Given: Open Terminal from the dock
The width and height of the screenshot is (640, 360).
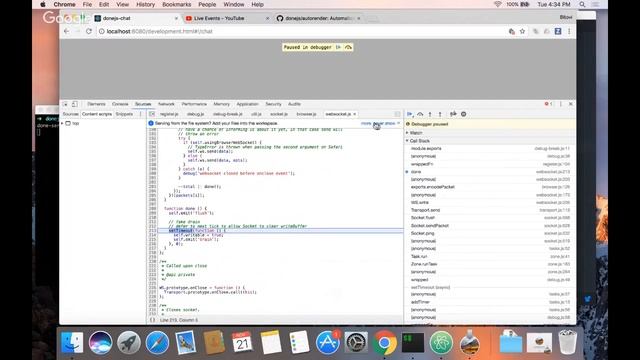Looking at the screenshot, I should coord(413,342).
